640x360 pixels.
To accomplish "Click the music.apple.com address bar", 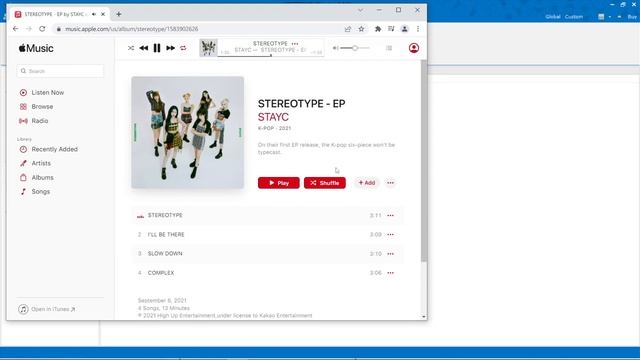I will pyautogui.click(x=131, y=29).
